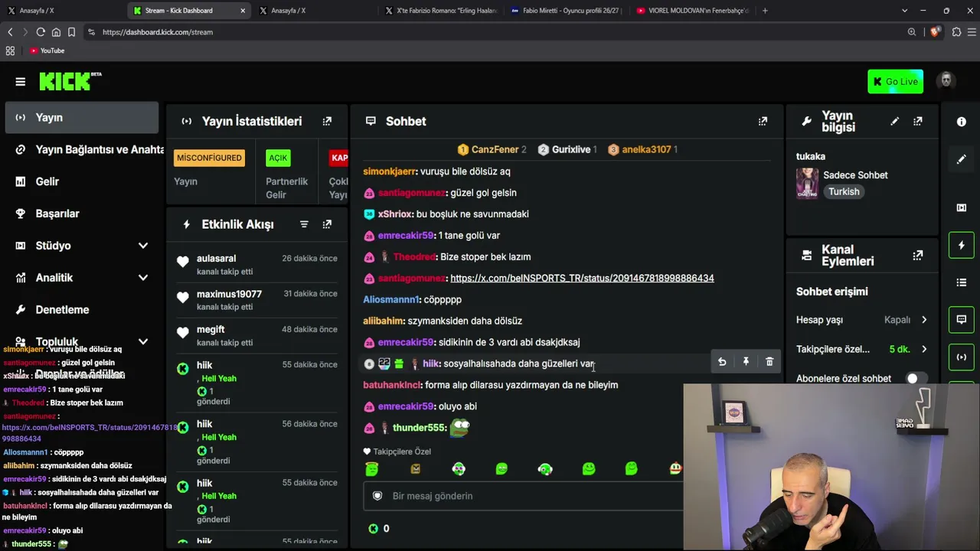The height and width of the screenshot is (551, 980).
Task: Select the aulasaral follow event row
Action: tap(257, 265)
